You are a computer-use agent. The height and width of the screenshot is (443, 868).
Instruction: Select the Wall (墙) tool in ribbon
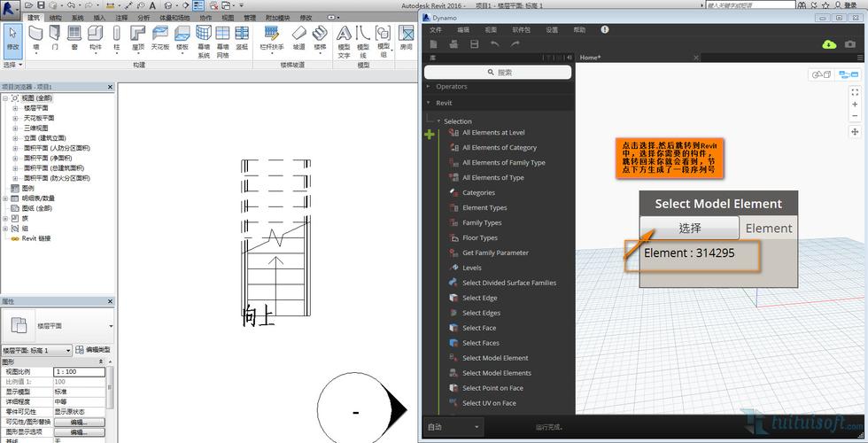pos(35,39)
